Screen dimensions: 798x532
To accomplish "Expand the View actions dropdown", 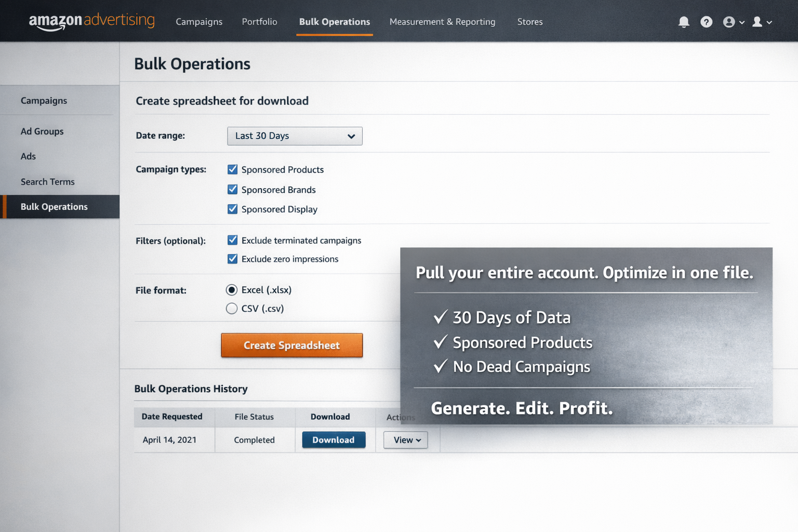I will [x=405, y=440].
